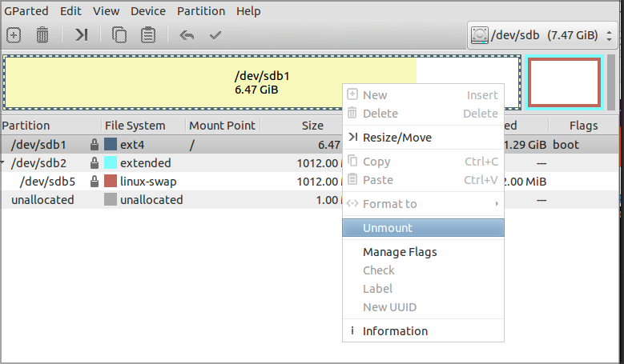This screenshot has width=624, height=364.
Task: Open the /dev/sdb device selector dropdown
Action: 541,35
